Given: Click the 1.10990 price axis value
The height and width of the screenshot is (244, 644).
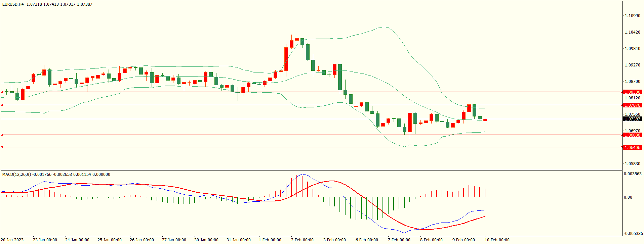Looking at the screenshot, I should tap(632, 16).
